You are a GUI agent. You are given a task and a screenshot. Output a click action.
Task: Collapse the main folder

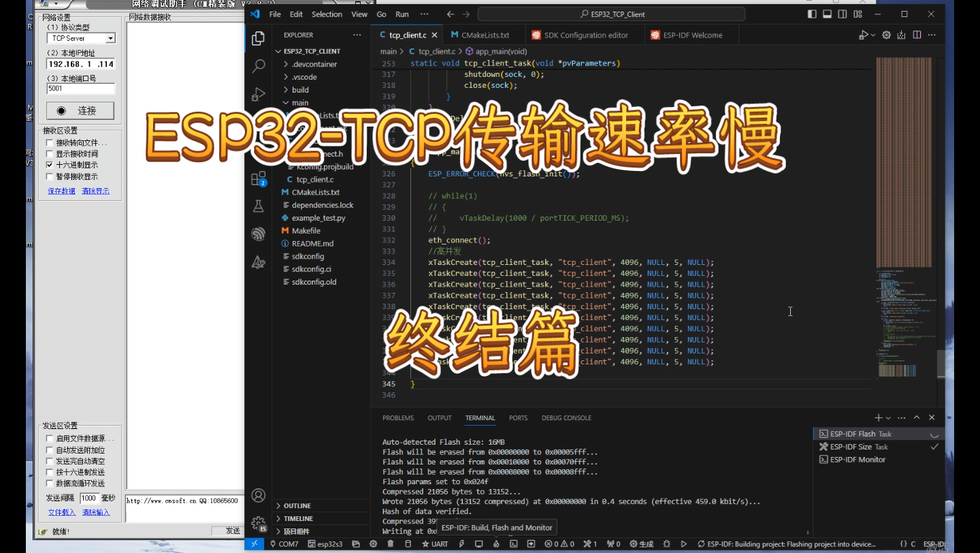click(x=300, y=103)
